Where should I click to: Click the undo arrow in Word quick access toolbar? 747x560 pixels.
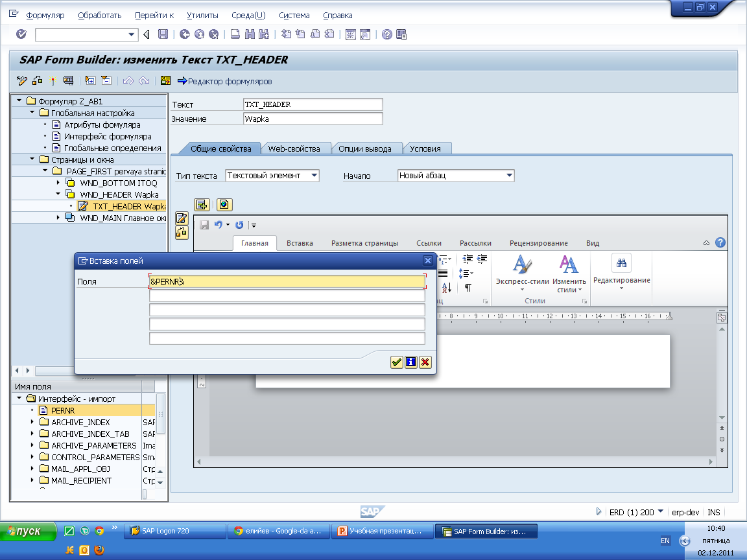click(x=218, y=225)
